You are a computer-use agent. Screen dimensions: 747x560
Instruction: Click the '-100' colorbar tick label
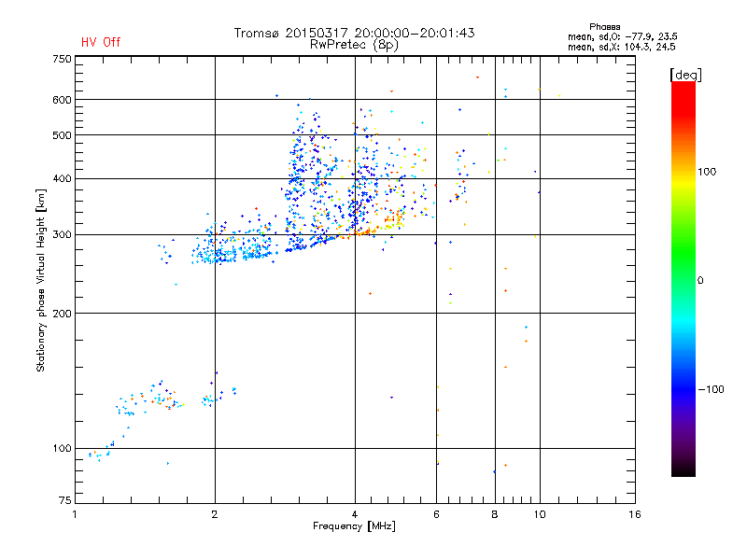[x=711, y=389]
